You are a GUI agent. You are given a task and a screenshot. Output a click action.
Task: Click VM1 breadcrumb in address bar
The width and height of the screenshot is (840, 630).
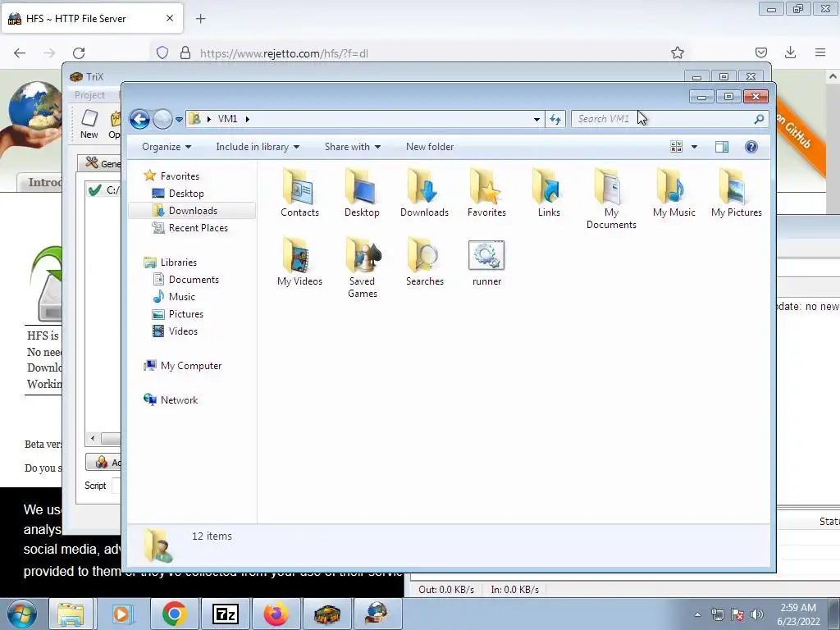click(228, 119)
